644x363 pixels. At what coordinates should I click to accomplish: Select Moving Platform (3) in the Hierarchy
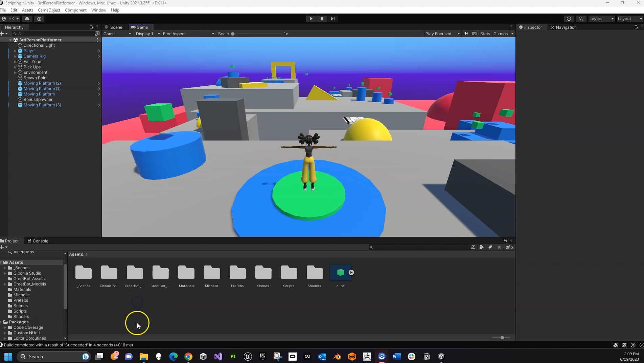[42, 105]
